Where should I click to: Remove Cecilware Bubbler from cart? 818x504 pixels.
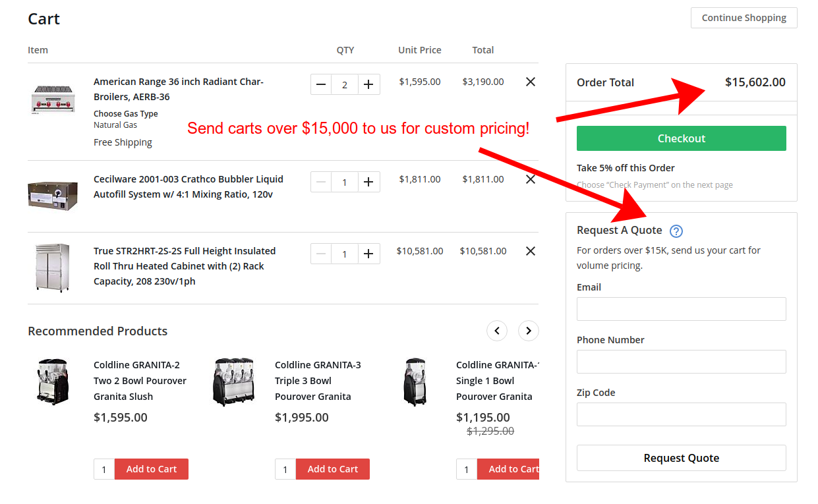click(531, 179)
